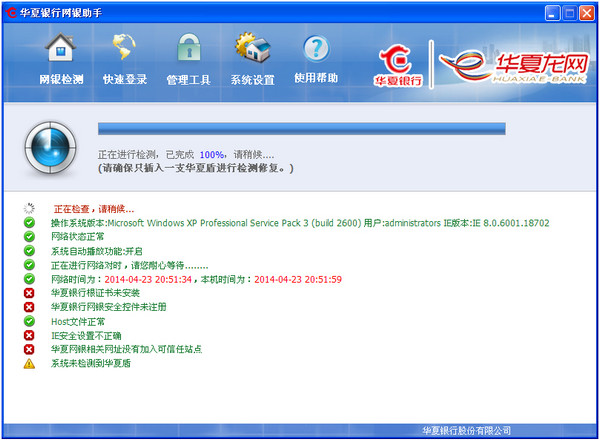
Task: Open the 网银检测 house icon
Action: 60,47
